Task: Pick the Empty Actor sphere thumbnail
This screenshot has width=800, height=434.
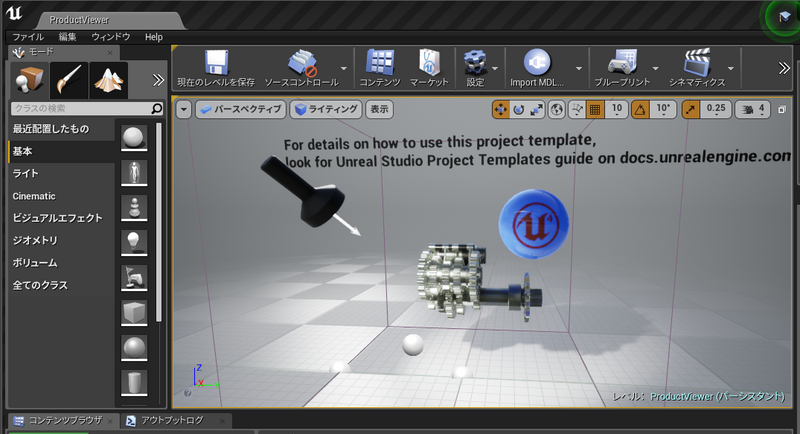Action: tap(134, 138)
